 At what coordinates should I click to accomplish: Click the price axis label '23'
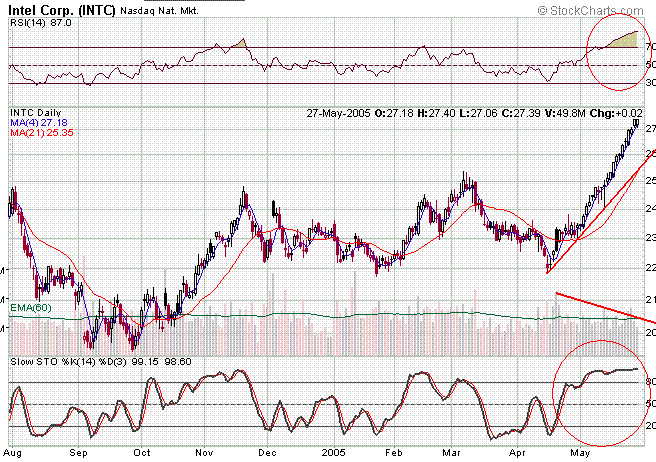650,238
